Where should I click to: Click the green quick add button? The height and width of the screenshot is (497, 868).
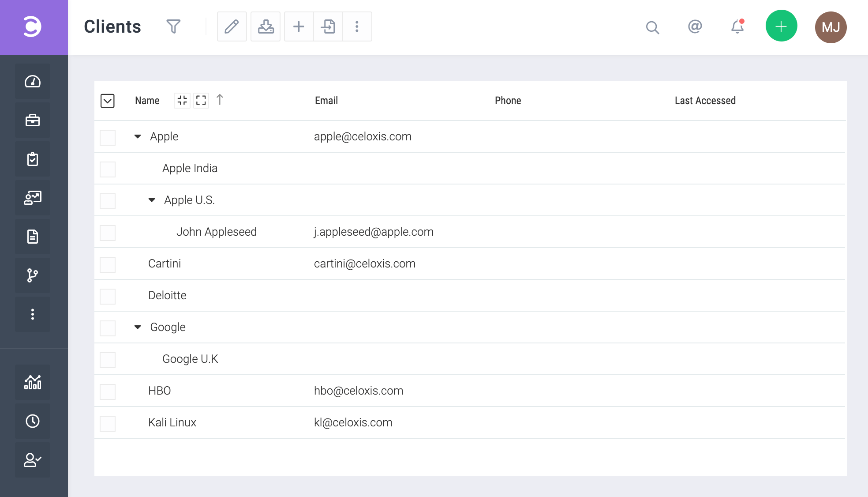tap(781, 26)
